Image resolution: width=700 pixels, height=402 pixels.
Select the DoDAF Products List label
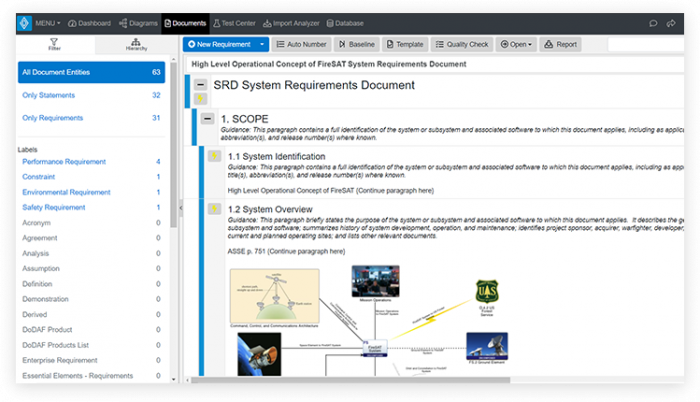pyautogui.click(x=55, y=345)
